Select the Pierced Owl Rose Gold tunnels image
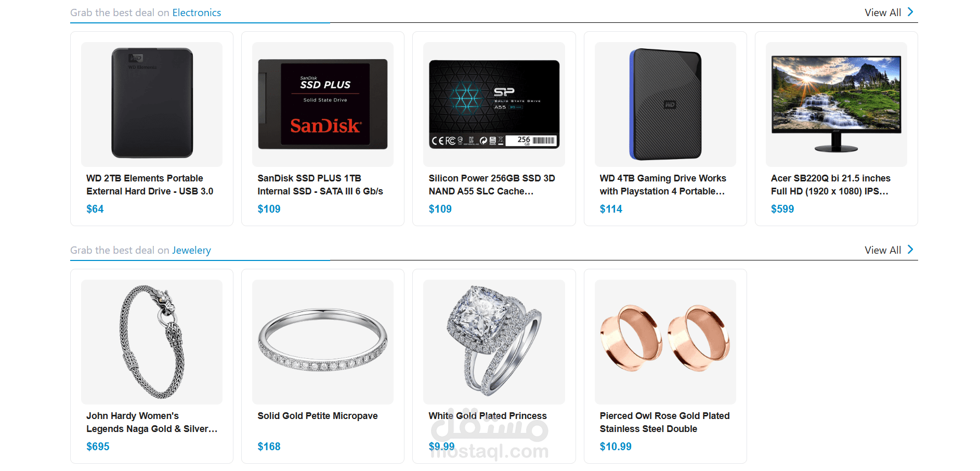 click(665, 342)
